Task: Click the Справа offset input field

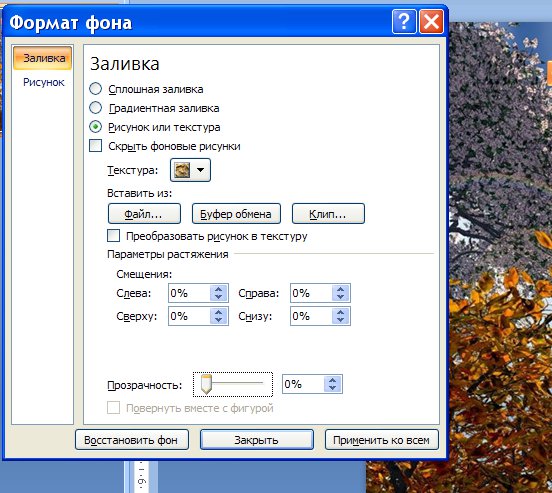Action: [x=311, y=293]
